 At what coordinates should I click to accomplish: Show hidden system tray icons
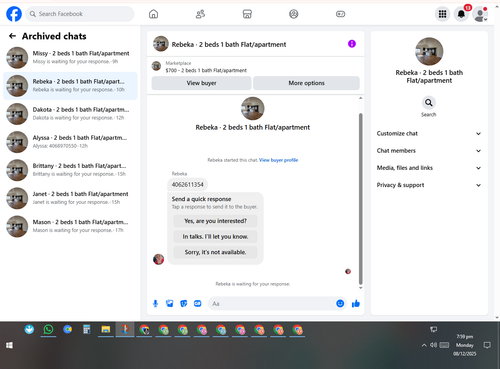tap(424, 345)
